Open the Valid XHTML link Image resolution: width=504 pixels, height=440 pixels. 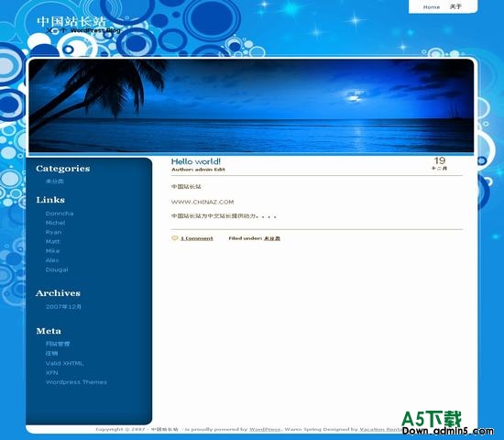click(x=65, y=363)
